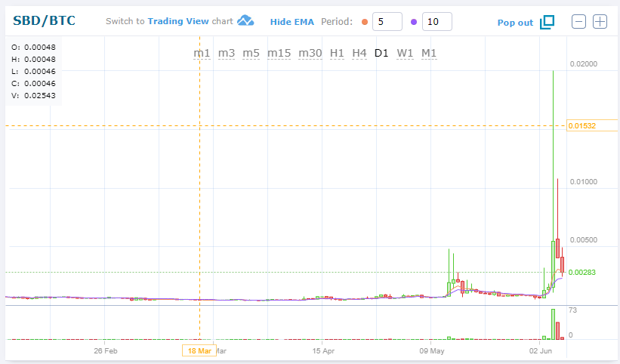Focus the EMA period field showing 10
This screenshot has width=620, height=364.
[x=437, y=22]
